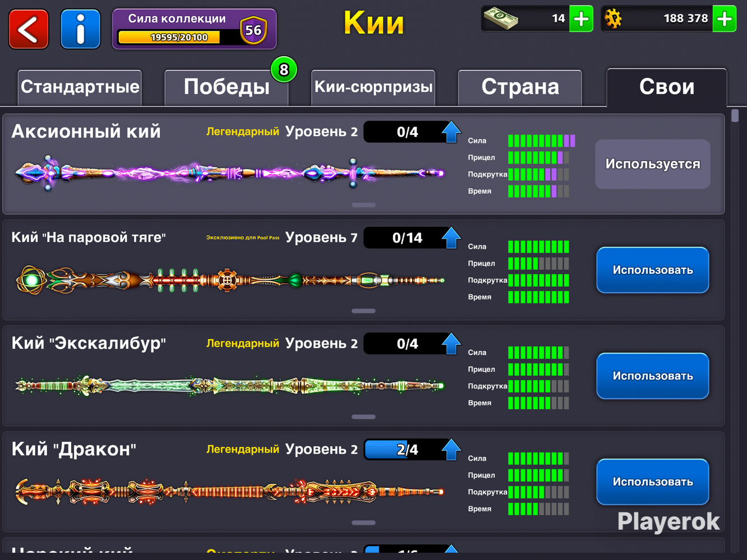Upgrade the "Экскалибур" cue with arrow
This screenshot has width=747, height=560.
pyautogui.click(x=451, y=344)
